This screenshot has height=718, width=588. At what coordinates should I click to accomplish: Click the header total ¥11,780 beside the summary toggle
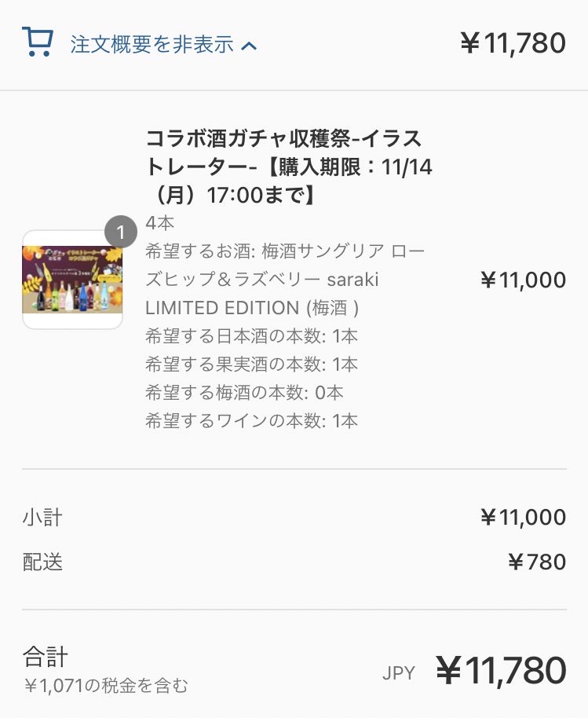pyautogui.click(x=512, y=43)
